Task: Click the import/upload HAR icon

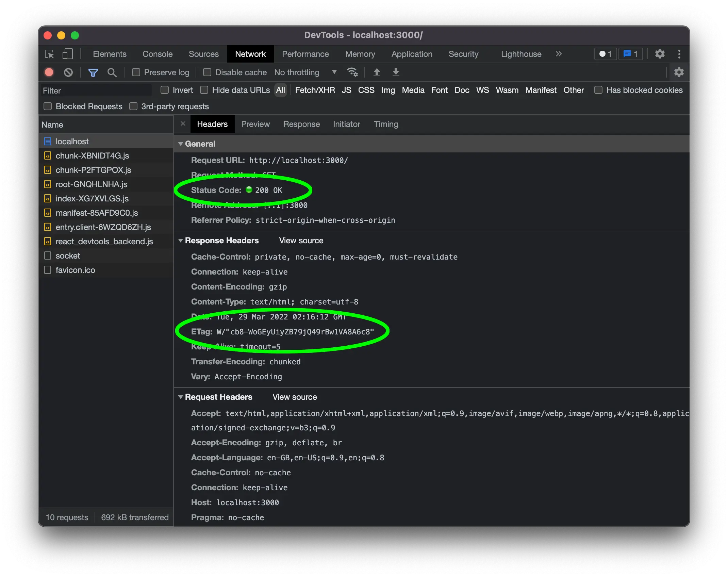Action: (x=378, y=71)
